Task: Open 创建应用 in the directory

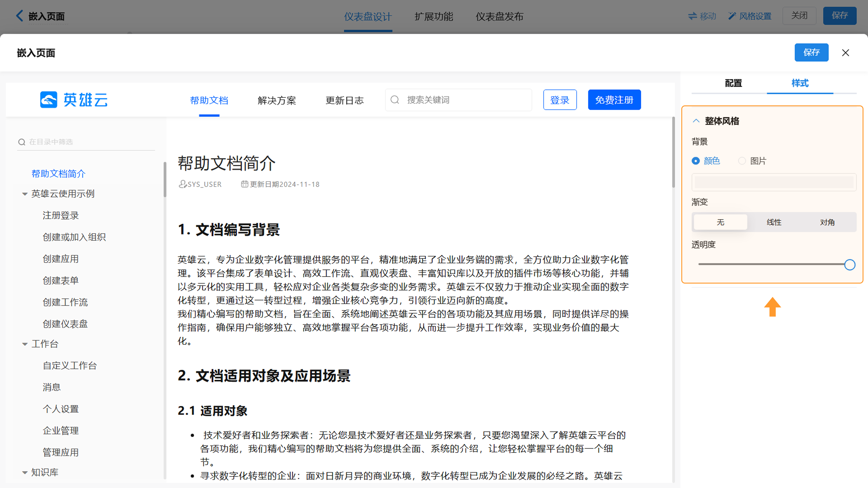Action: click(61, 259)
